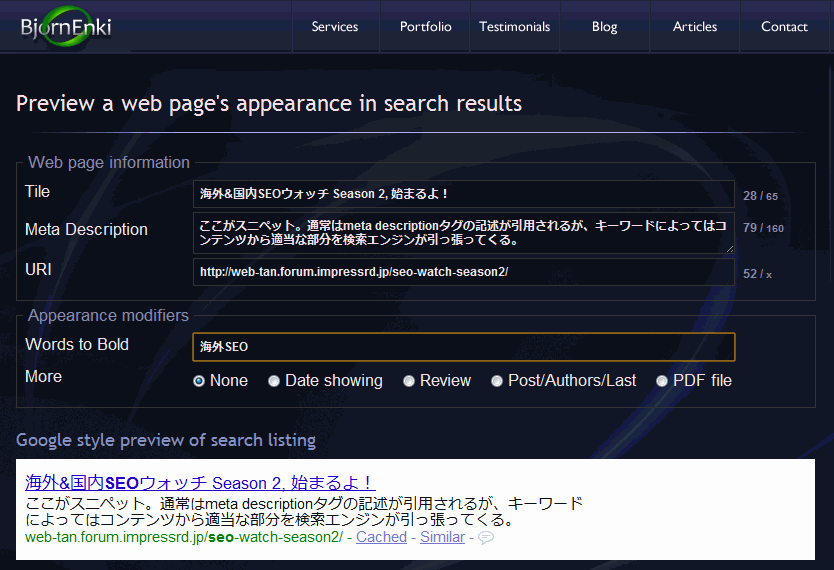The height and width of the screenshot is (570, 834).
Task: Focus the Words to Bold field
Action: (463, 347)
